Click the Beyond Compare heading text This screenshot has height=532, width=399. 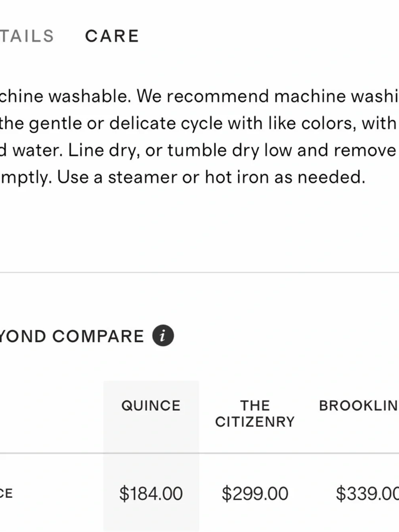click(x=72, y=336)
